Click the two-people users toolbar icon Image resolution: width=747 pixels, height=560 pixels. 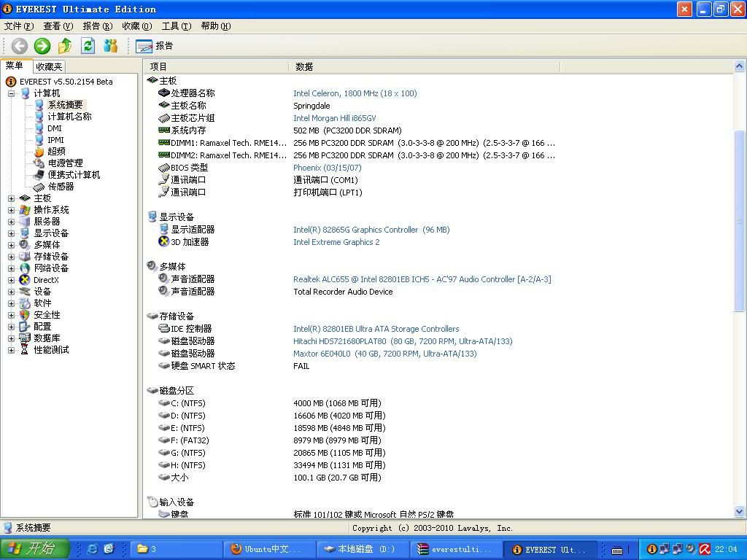pyautogui.click(x=111, y=46)
